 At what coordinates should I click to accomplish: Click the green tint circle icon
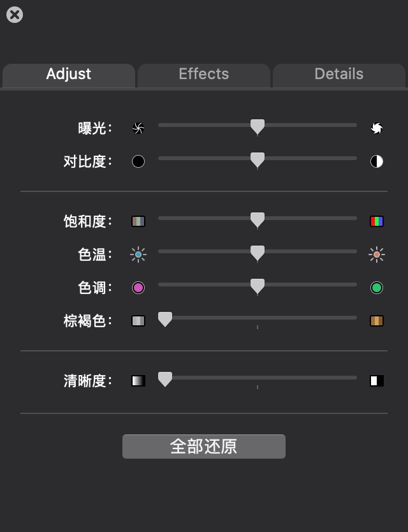[377, 288]
